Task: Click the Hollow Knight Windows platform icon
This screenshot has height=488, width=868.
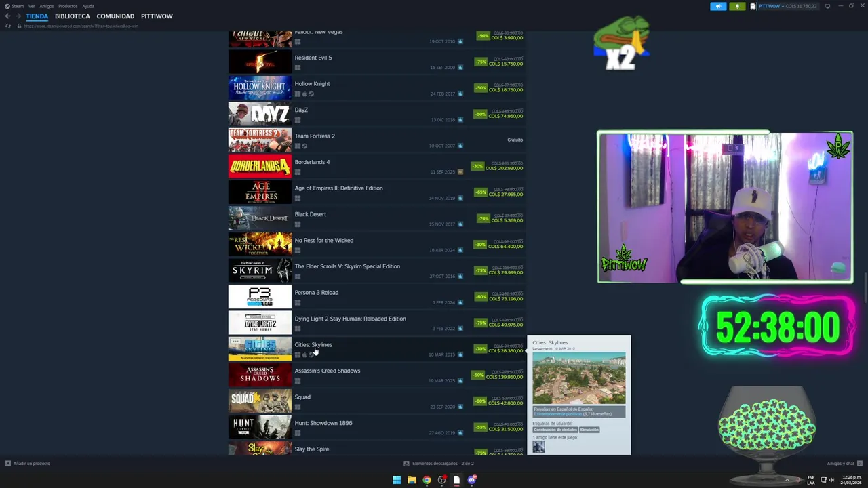Action: click(x=297, y=94)
